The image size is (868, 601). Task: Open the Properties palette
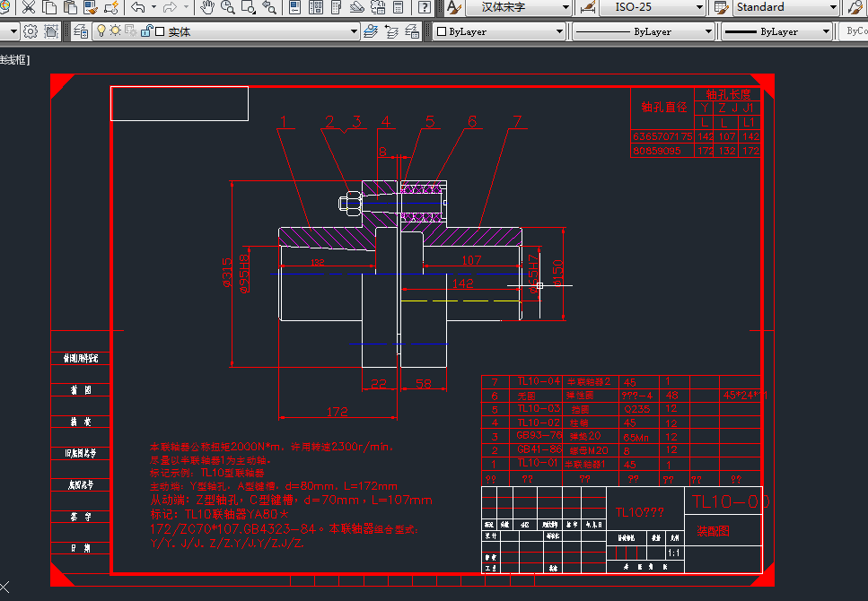(x=295, y=7)
